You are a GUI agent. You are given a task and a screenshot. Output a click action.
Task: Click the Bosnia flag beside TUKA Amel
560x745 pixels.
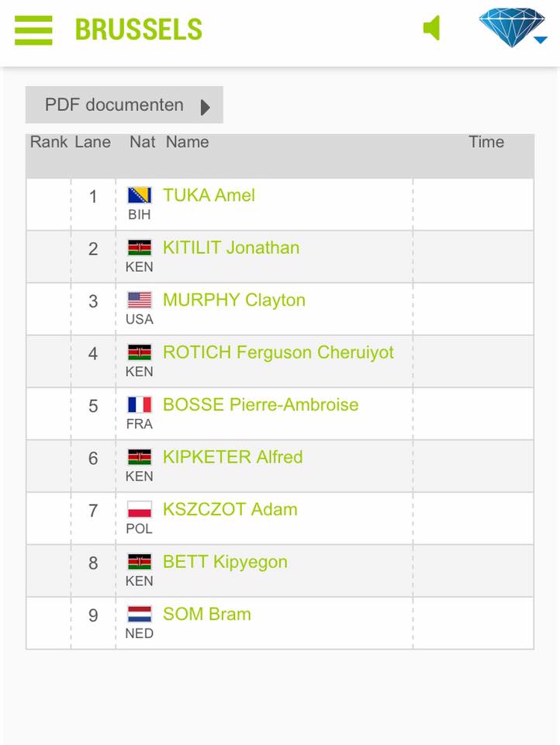click(x=140, y=196)
